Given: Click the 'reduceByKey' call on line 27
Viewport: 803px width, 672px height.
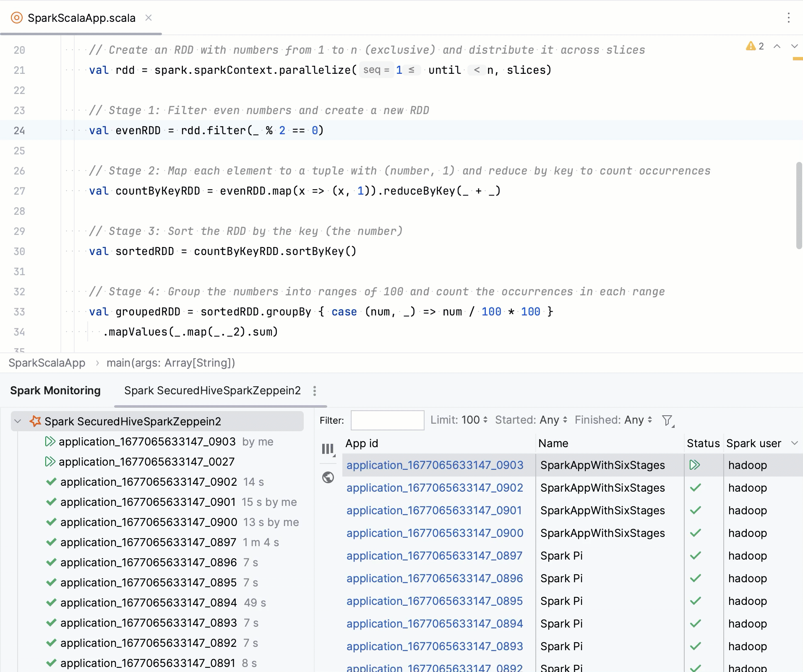Looking at the screenshot, I should click(420, 191).
